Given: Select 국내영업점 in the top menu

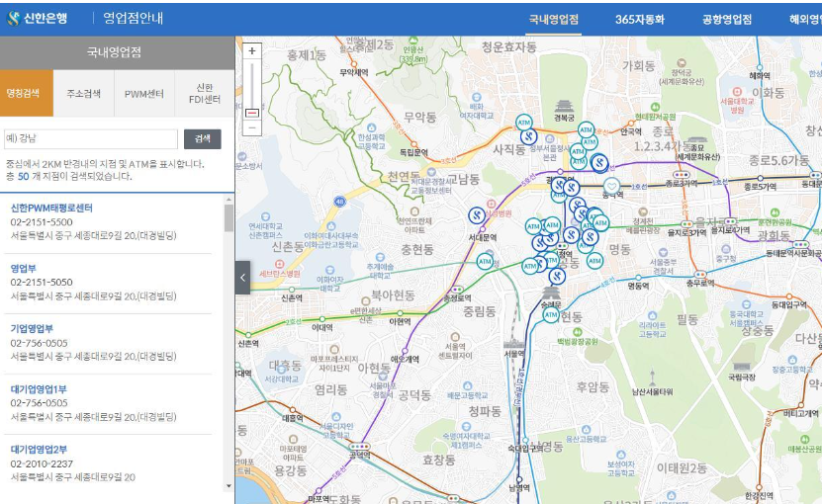Looking at the screenshot, I should (x=554, y=20).
